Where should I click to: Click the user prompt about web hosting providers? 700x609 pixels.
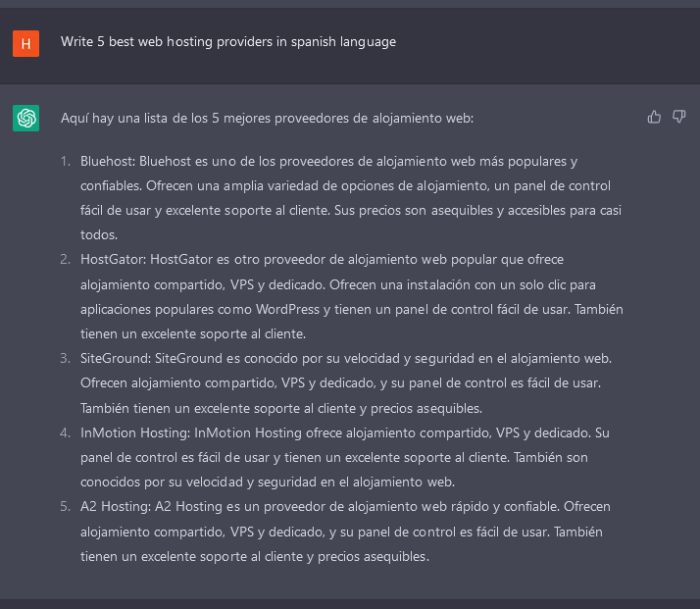coord(228,42)
